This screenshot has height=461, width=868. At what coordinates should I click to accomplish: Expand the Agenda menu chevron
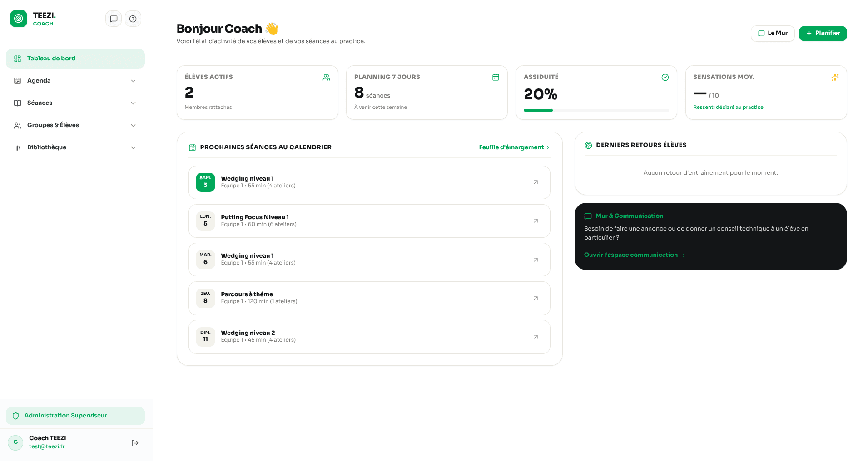(134, 81)
